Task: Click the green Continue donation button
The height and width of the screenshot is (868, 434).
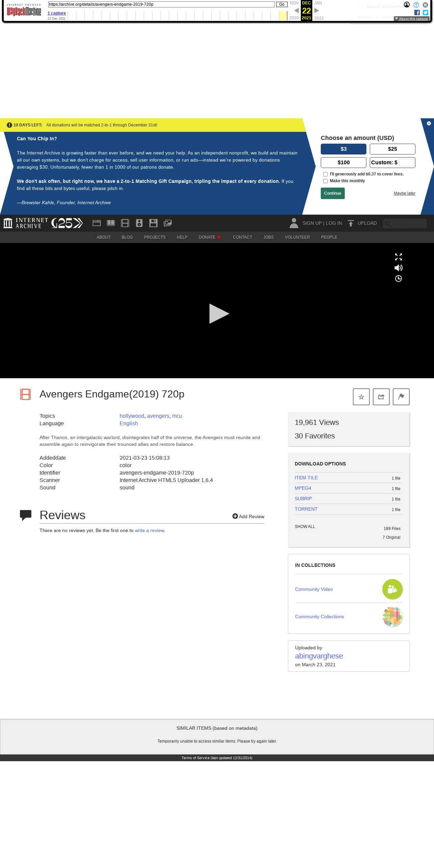Action: 333,193
